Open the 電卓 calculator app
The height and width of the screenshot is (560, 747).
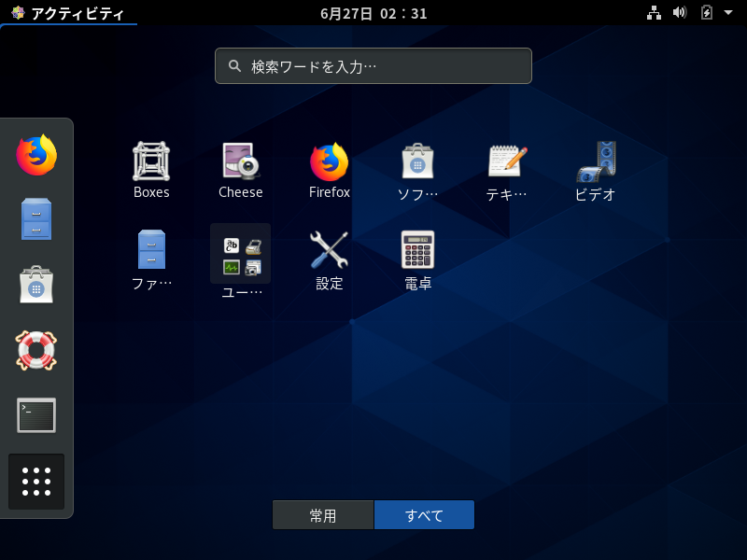[x=417, y=250]
